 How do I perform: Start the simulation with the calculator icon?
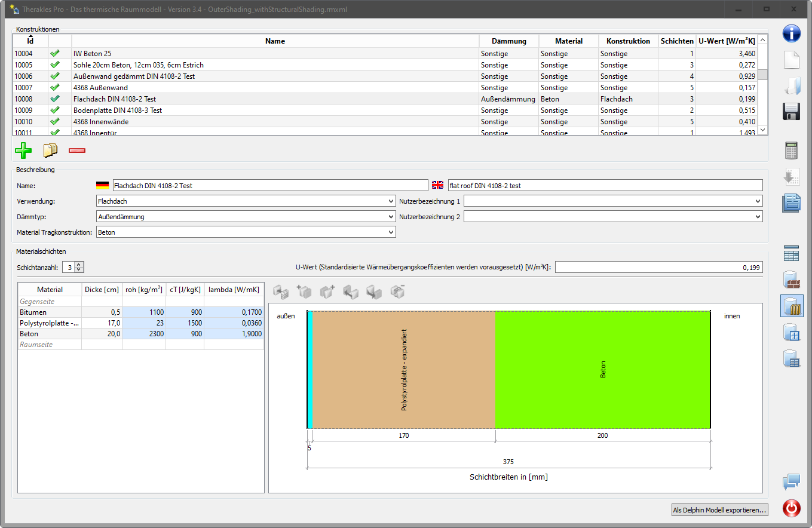(792, 151)
